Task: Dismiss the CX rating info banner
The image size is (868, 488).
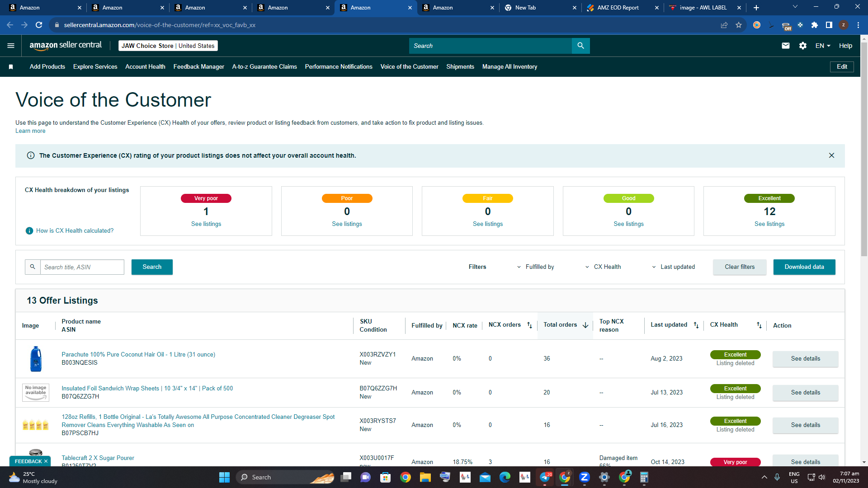Action: pos(831,155)
